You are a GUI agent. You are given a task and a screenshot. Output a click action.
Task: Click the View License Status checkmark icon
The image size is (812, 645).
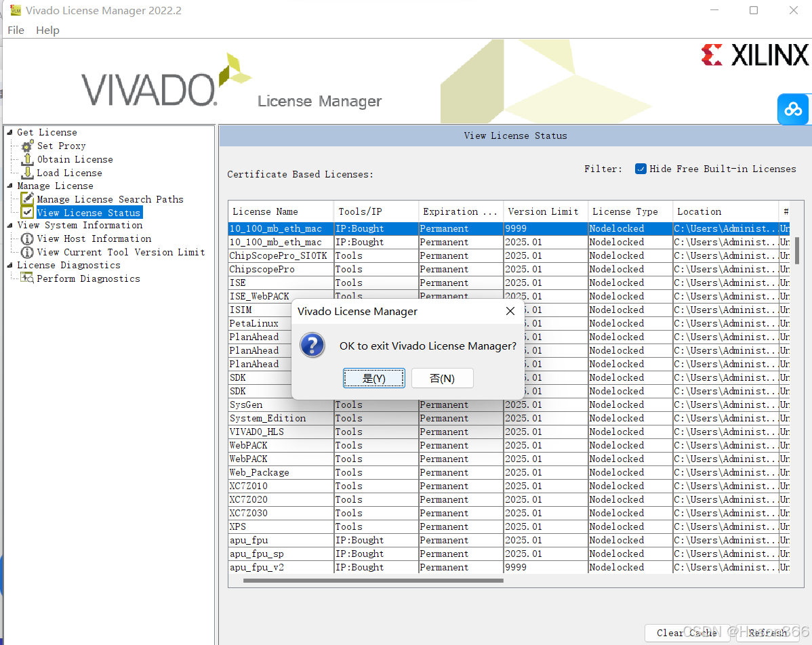(27, 212)
